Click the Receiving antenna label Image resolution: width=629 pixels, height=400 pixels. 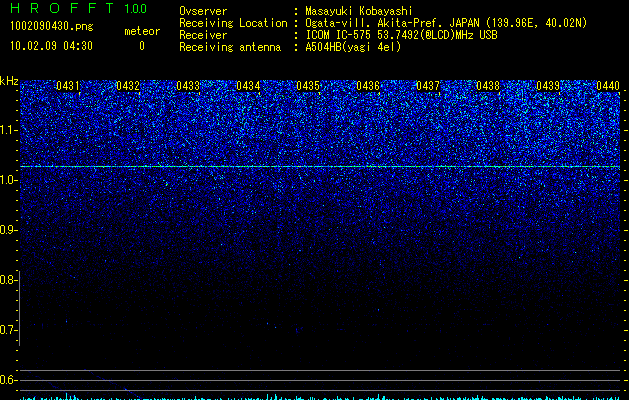point(230,47)
